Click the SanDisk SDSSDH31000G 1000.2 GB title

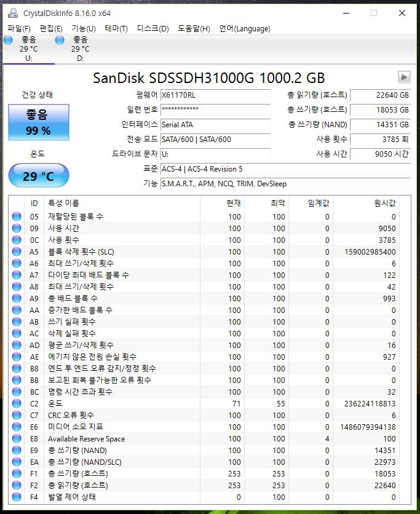click(x=209, y=78)
